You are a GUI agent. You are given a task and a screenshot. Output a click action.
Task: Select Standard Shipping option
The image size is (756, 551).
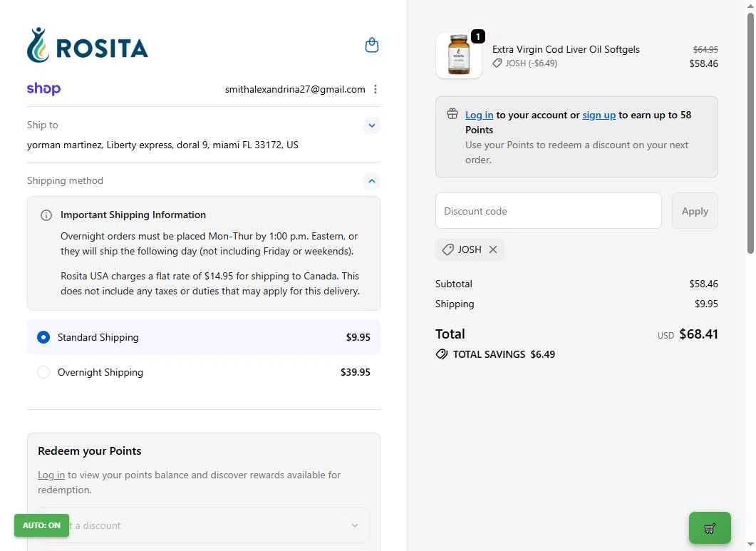(x=204, y=337)
